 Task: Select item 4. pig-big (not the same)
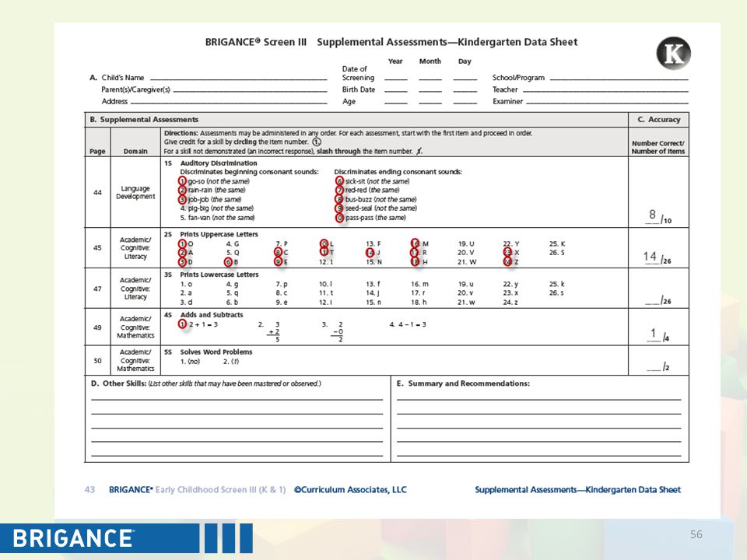[x=217, y=208]
